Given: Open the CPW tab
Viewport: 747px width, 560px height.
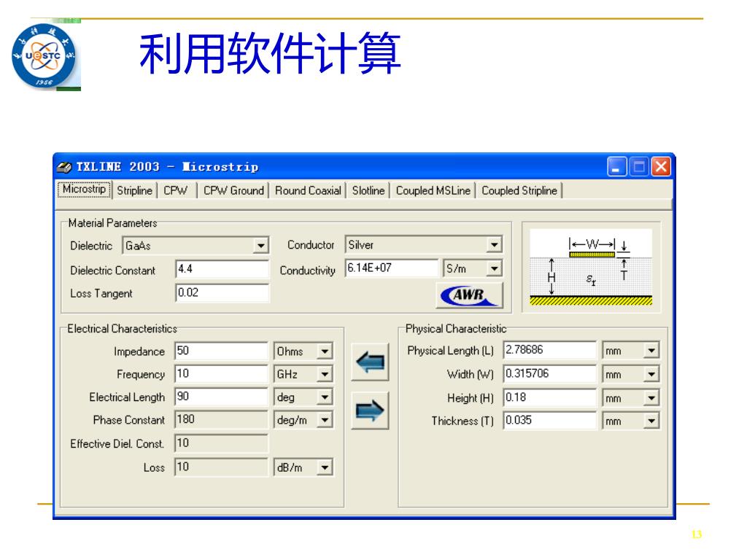Looking at the screenshot, I should click(175, 190).
